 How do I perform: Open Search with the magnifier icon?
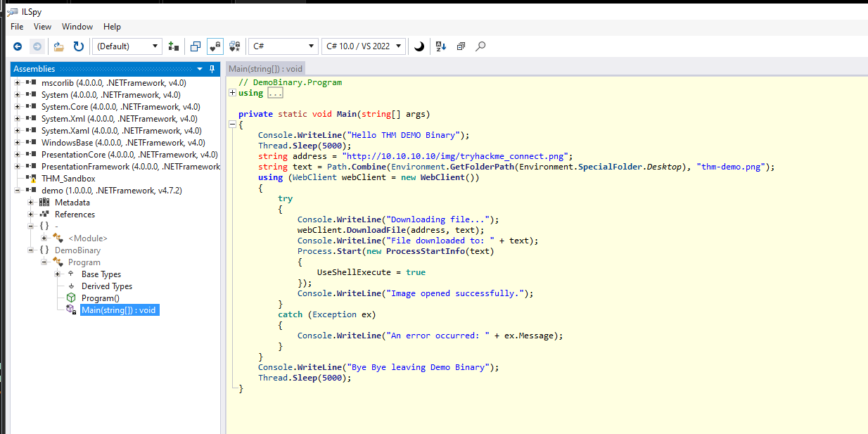(x=480, y=46)
